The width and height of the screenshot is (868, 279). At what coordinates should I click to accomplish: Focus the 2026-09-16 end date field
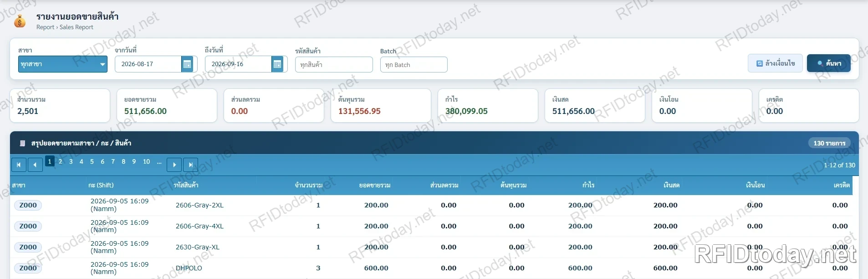[239, 64]
